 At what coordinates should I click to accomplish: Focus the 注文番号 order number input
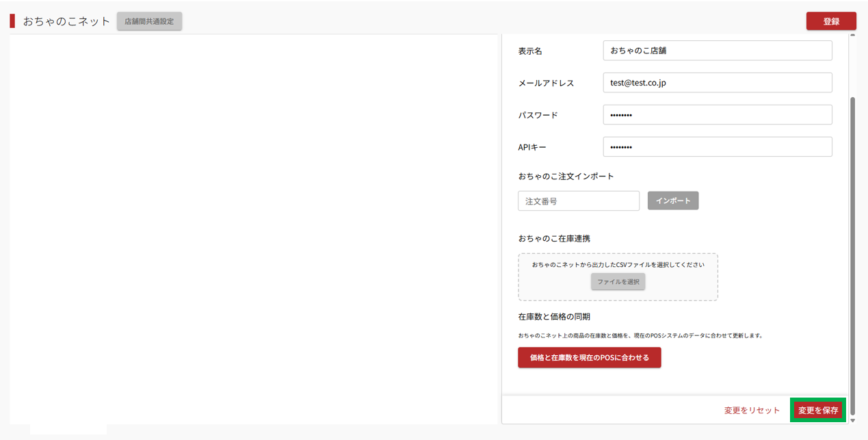tap(578, 201)
